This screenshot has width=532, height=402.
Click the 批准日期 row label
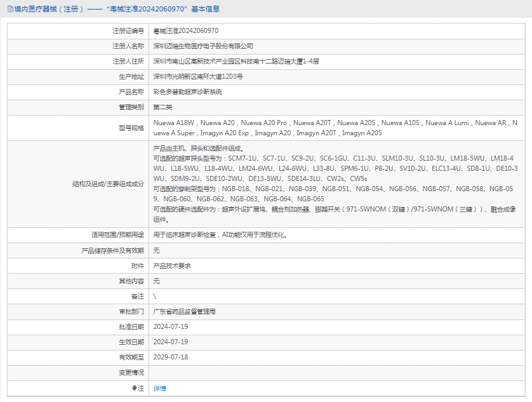tap(131, 326)
